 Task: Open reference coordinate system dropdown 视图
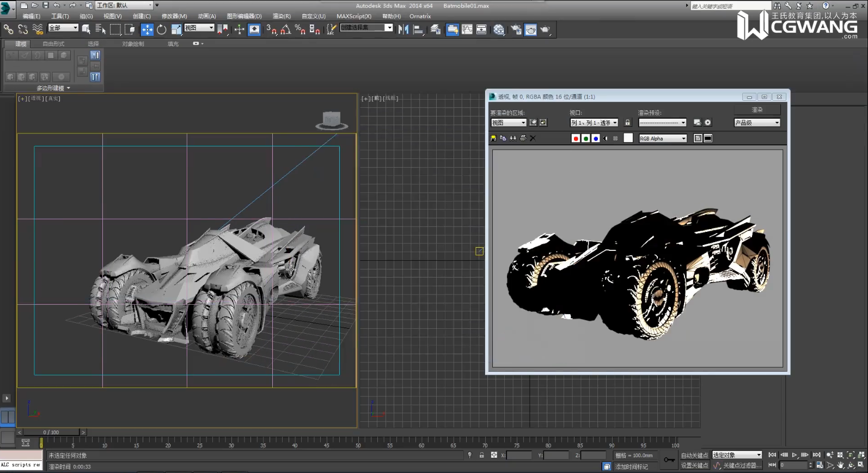tap(199, 28)
